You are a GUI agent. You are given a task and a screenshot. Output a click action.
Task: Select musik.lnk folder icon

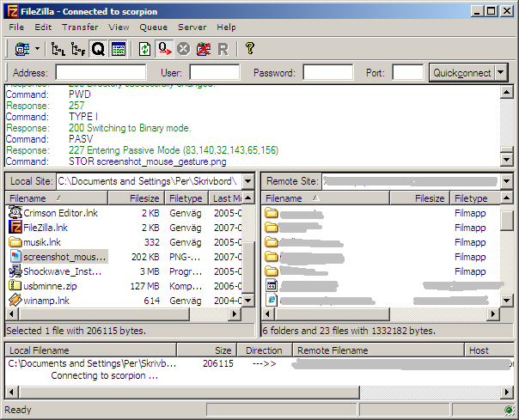(15, 241)
